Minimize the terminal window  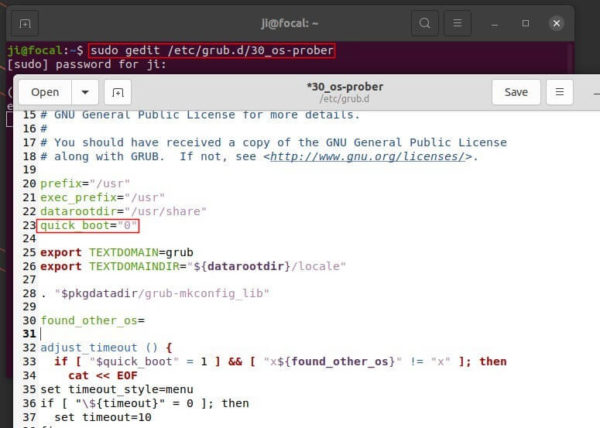pos(494,24)
